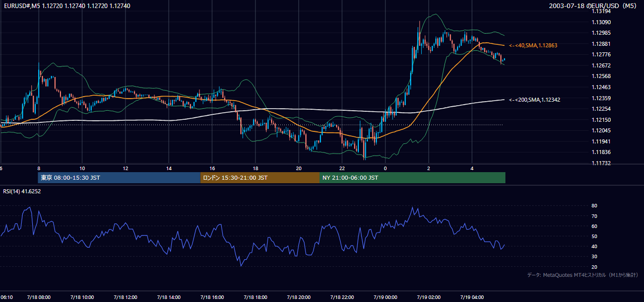Click hour label 22 under the price chart

click(x=342, y=168)
